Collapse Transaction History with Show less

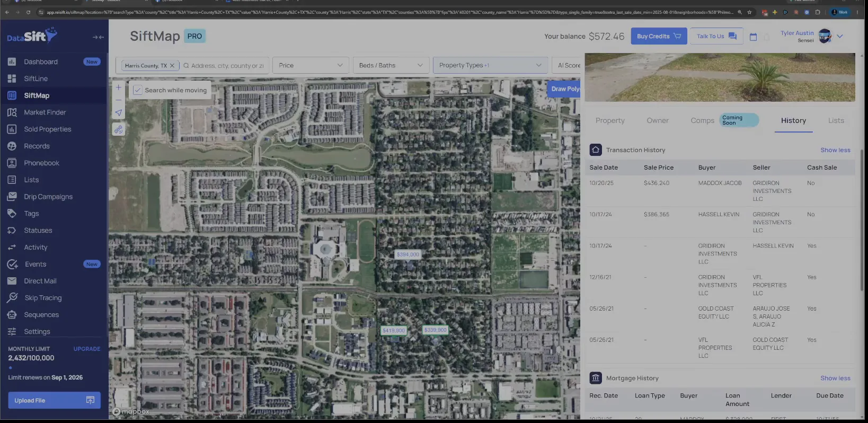coord(835,150)
